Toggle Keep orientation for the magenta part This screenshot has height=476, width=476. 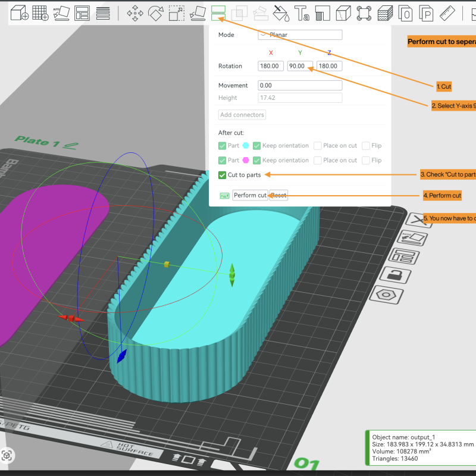pyautogui.click(x=256, y=160)
